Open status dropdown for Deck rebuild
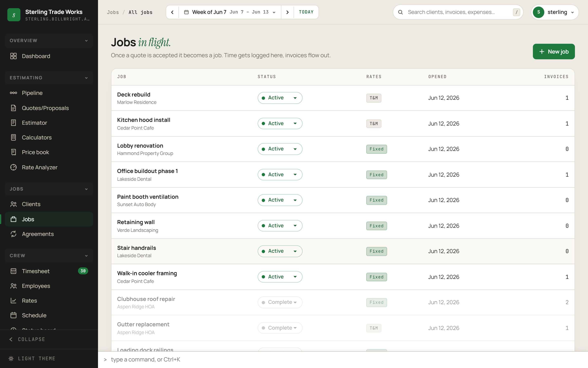 click(x=280, y=98)
